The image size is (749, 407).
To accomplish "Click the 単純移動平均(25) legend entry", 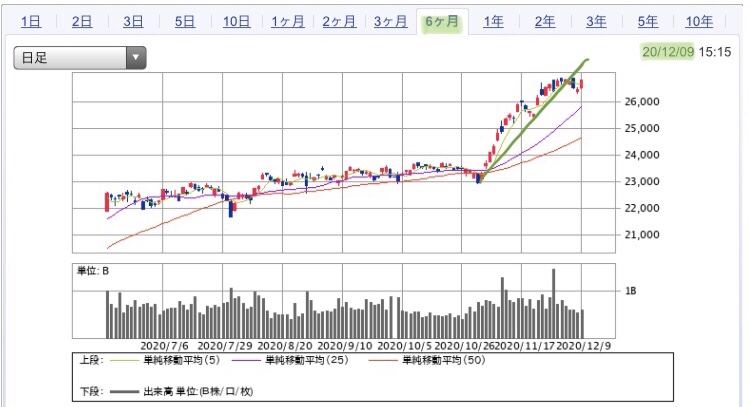I will pyautogui.click(x=290, y=360).
